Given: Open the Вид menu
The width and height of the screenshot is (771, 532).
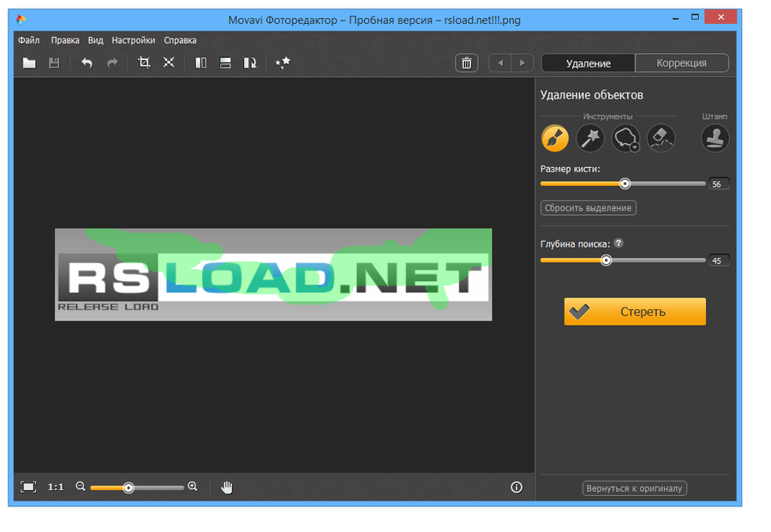Looking at the screenshot, I should click(x=95, y=40).
